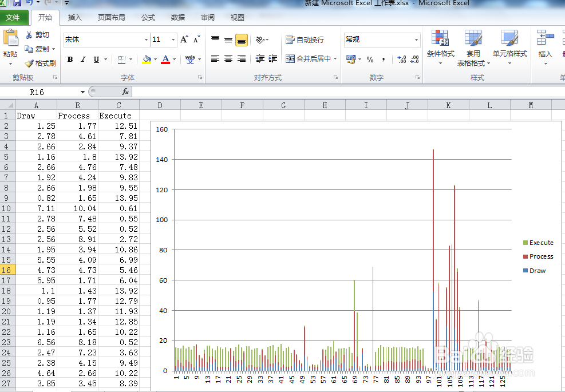Toggle wrap text 自动换行
565x392 pixels.
point(305,39)
